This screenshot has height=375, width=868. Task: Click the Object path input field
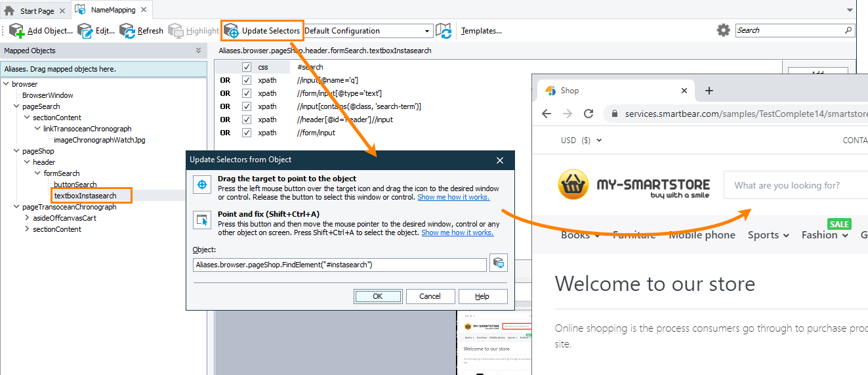point(339,265)
